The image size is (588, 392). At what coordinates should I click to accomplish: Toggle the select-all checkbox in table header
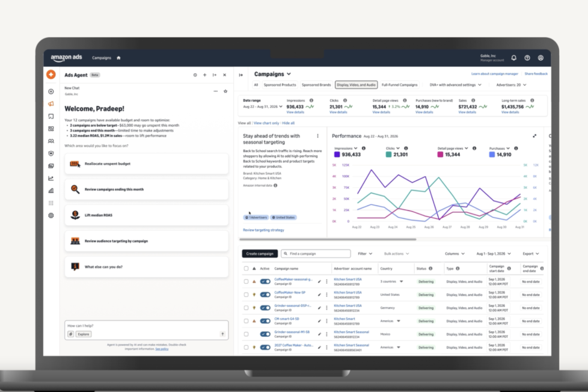[x=246, y=268]
